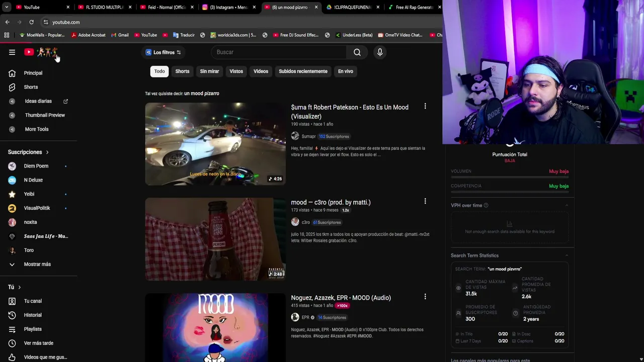View site information icon beside youtube.com
This screenshot has width=644, height=362.
point(46,22)
